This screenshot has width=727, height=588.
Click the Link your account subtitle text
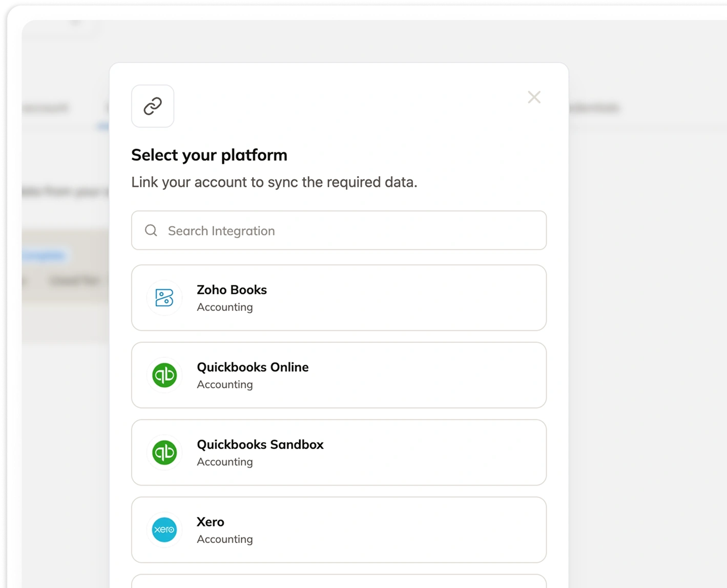(x=274, y=182)
